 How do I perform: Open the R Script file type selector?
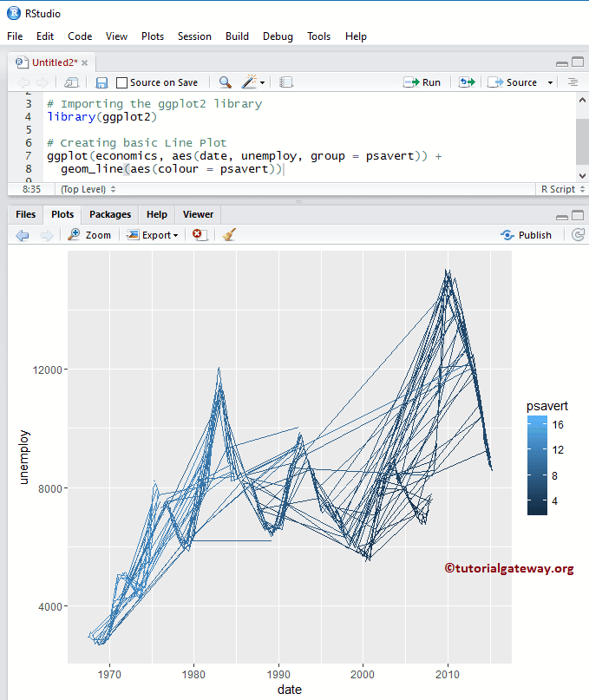563,189
